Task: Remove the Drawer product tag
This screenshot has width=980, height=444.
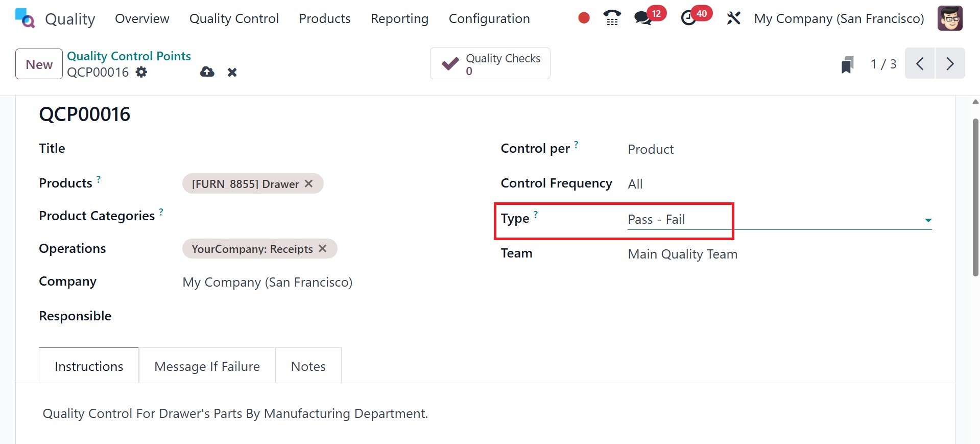Action: [308, 183]
